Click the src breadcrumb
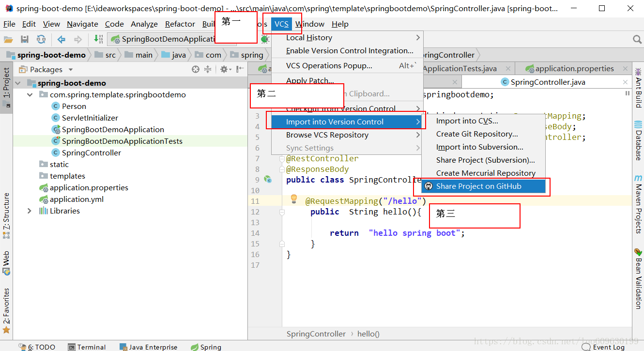The height and width of the screenshot is (351, 644). pos(106,55)
